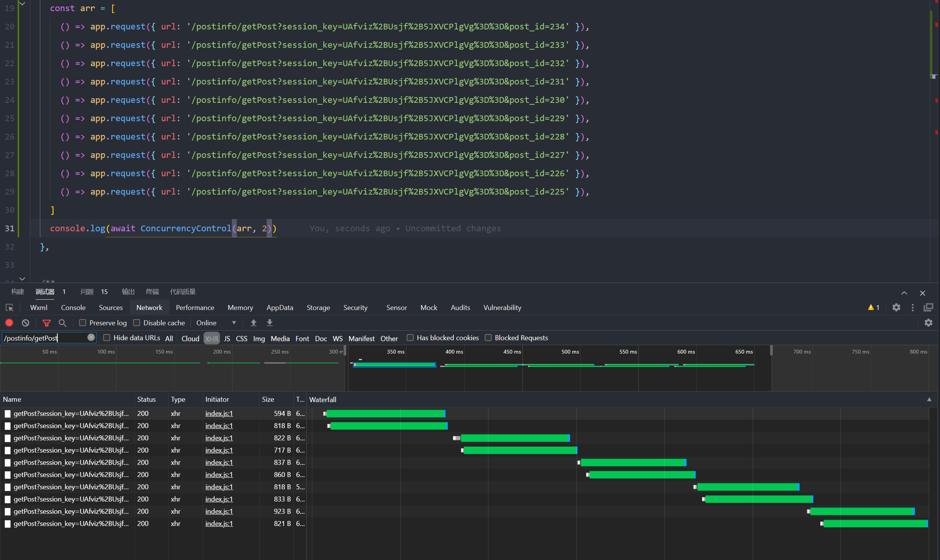
Task: Collapse the code fold at line 19
Action: coord(22,4)
